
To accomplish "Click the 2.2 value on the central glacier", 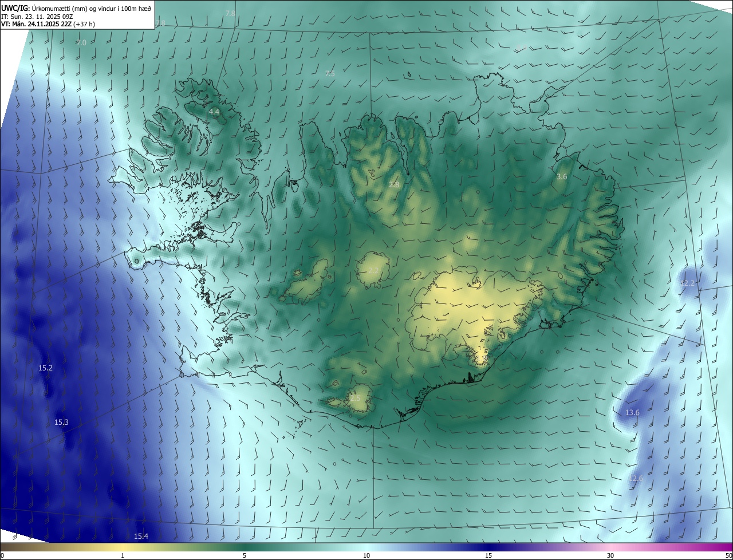I will pyautogui.click(x=373, y=270).
